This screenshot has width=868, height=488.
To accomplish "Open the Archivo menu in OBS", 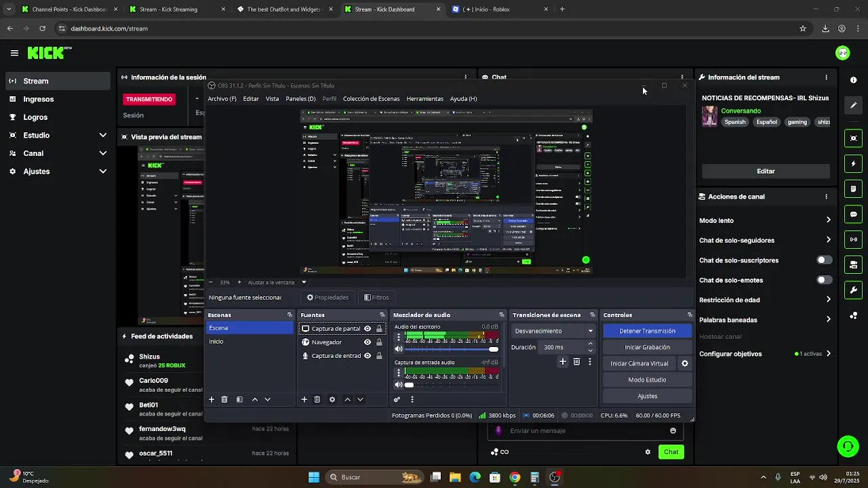I will coord(222,99).
